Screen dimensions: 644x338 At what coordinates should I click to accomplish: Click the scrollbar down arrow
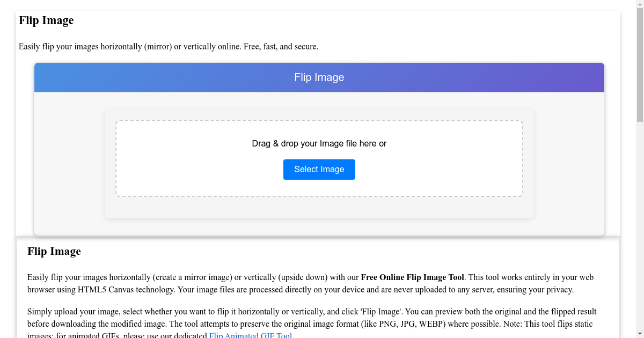point(640,334)
